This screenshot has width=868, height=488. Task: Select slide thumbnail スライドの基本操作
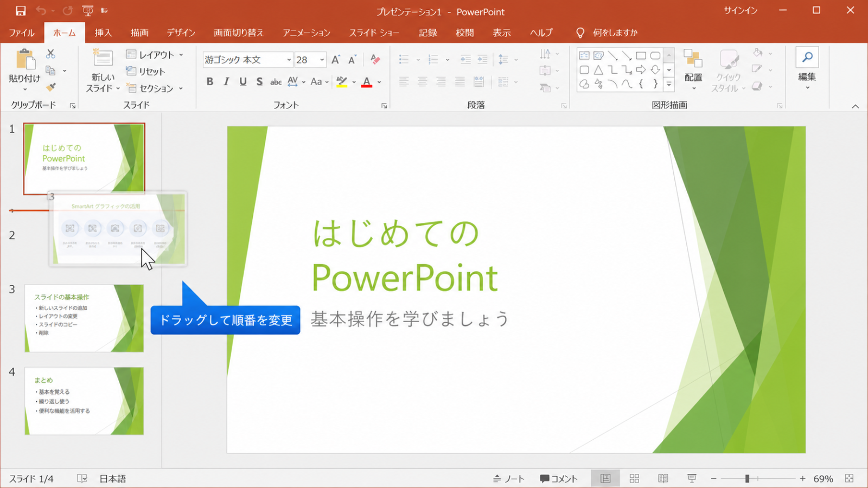pos(84,318)
